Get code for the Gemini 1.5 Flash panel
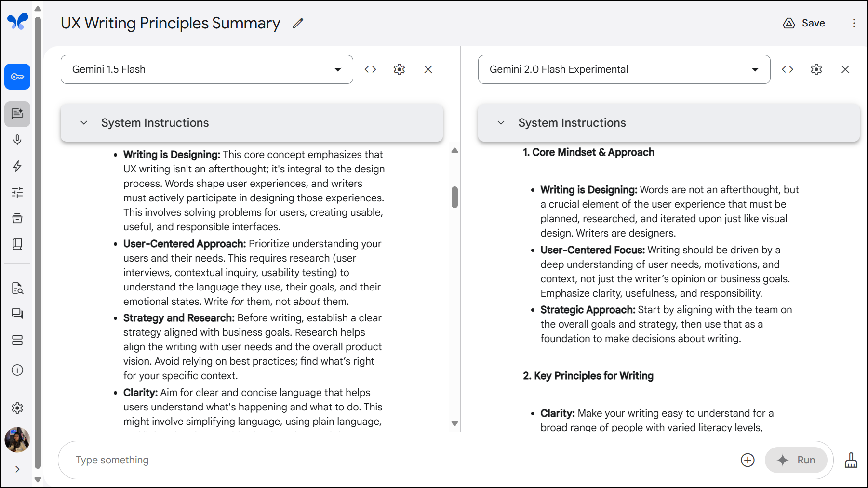The height and width of the screenshot is (488, 868). pos(370,69)
